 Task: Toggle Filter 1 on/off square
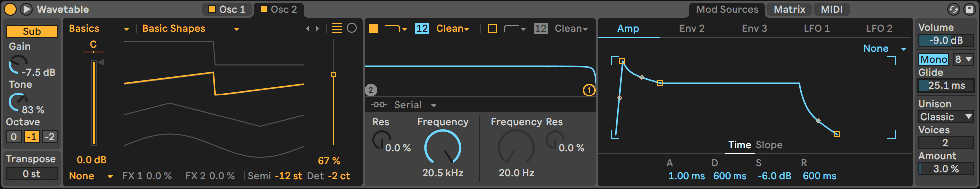(x=374, y=28)
